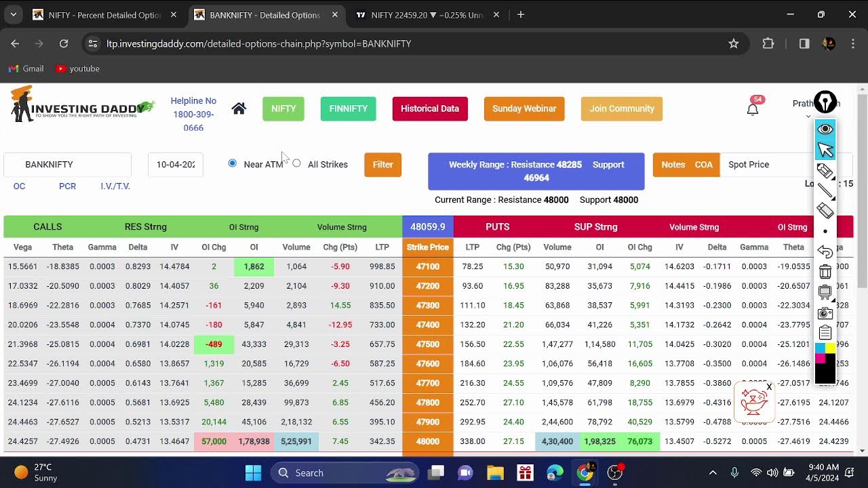
Task: Open the Chrome tab search dropdown arrow
Action: (x=14, y=15)
